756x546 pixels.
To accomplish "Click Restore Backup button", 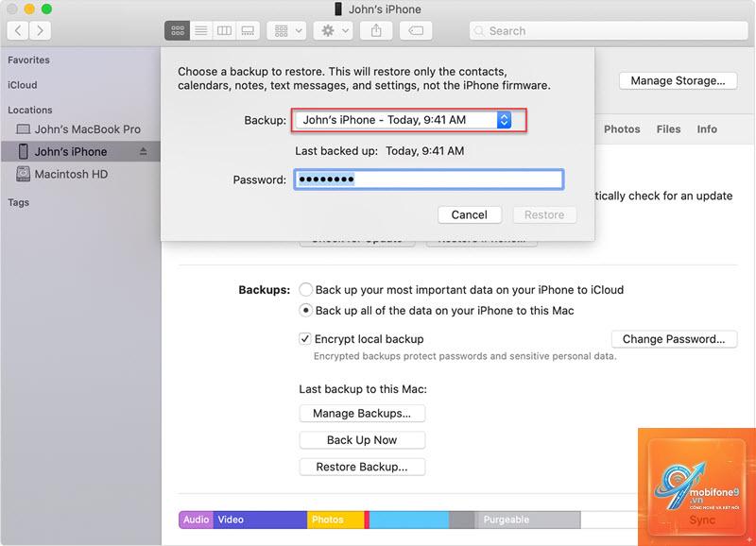I will (x=362, y=467).
